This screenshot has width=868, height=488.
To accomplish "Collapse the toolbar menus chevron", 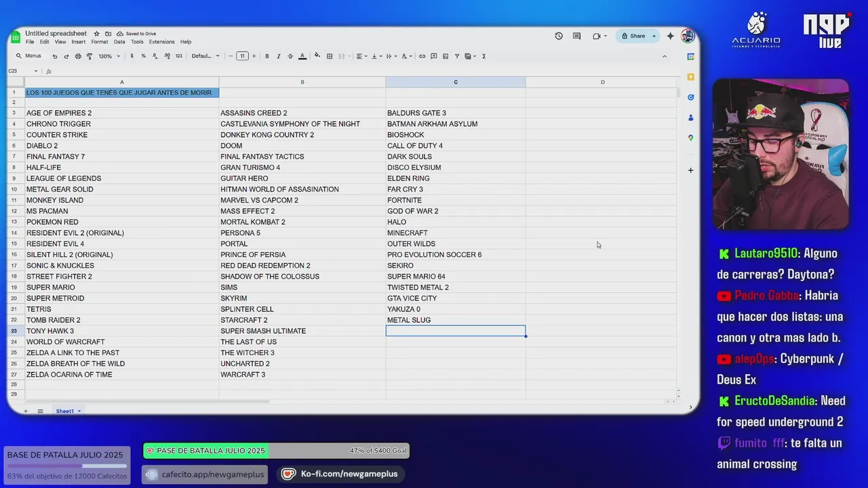I will pyautogui.click(x=665, y=56).
